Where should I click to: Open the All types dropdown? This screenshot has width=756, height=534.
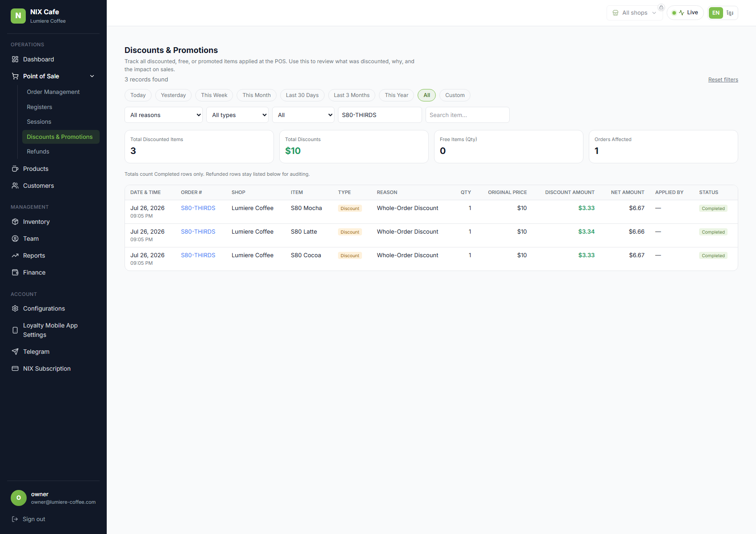237,115
